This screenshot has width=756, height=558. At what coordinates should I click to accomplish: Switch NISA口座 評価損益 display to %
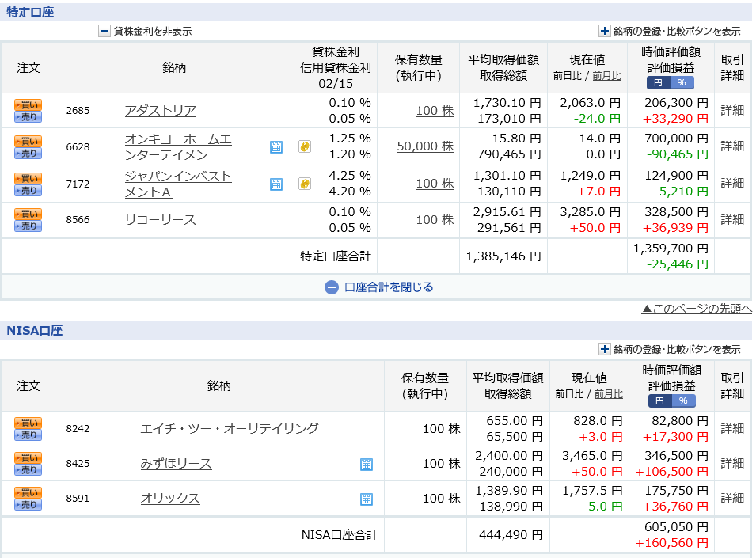coord(683,401)
